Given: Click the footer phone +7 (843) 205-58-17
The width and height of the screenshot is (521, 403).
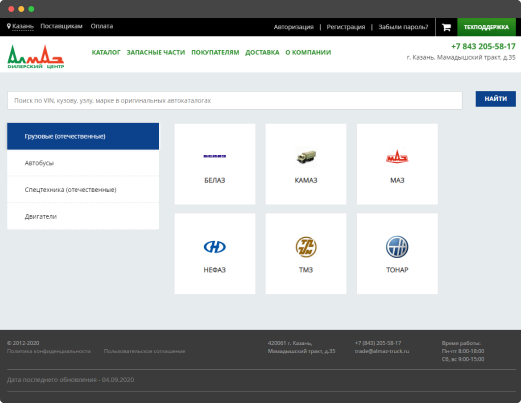Looking at the screenshot, I should click(378, 343).
